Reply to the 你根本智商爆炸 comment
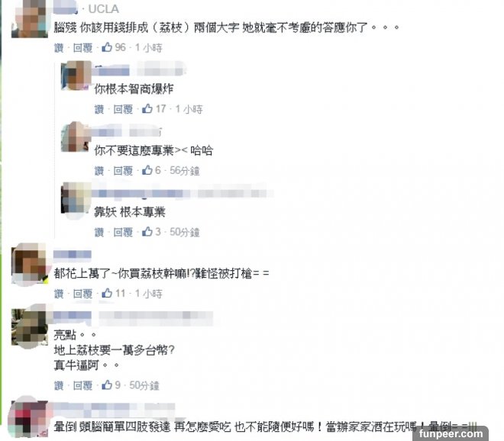This screenshot has height=441, width=504. click(x=123, y=109)
